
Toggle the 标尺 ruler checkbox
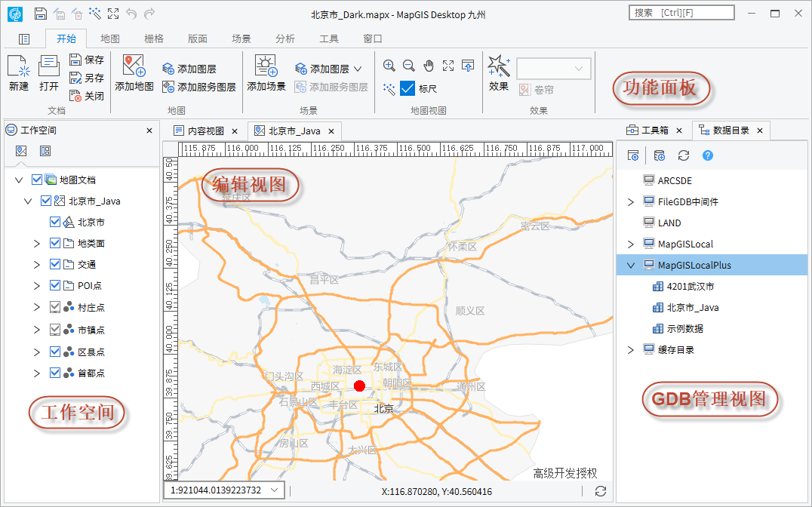[x=408, y=88]
